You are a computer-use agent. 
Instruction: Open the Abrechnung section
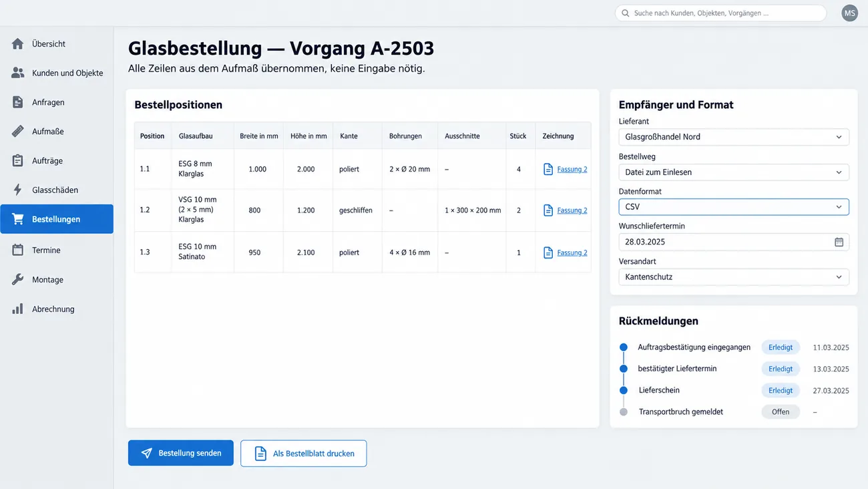[x=57, y=309]
